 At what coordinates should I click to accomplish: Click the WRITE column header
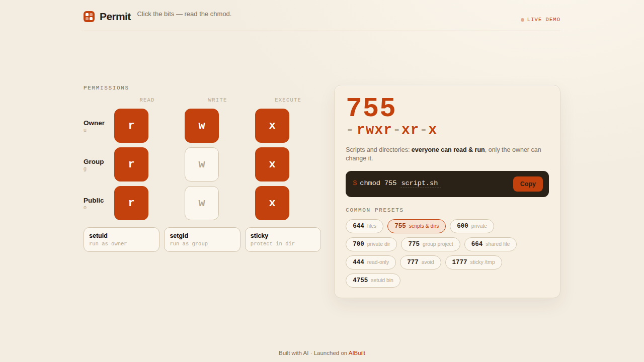(x=217, y=100)
